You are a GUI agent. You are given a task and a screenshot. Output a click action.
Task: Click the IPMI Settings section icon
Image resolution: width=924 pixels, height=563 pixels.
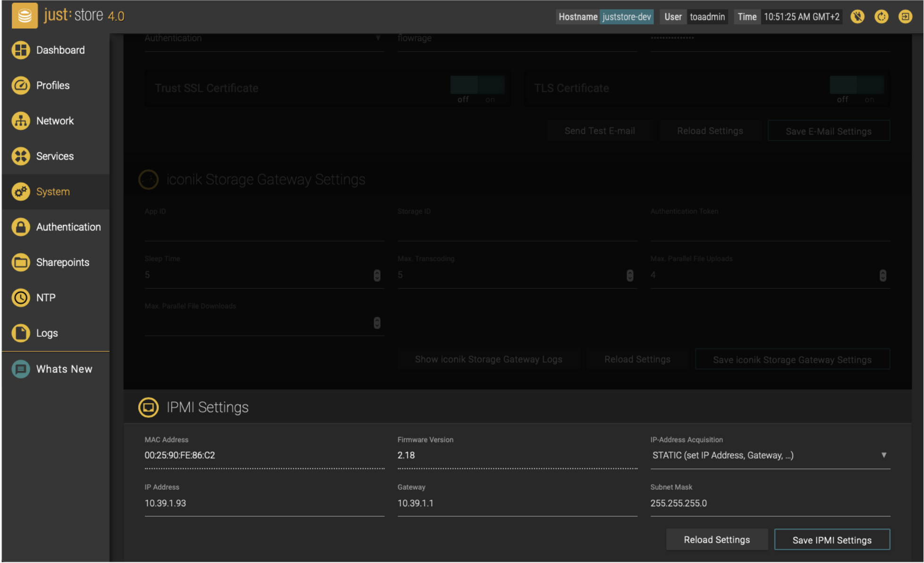pyautogui.click(x=148, y=407)
